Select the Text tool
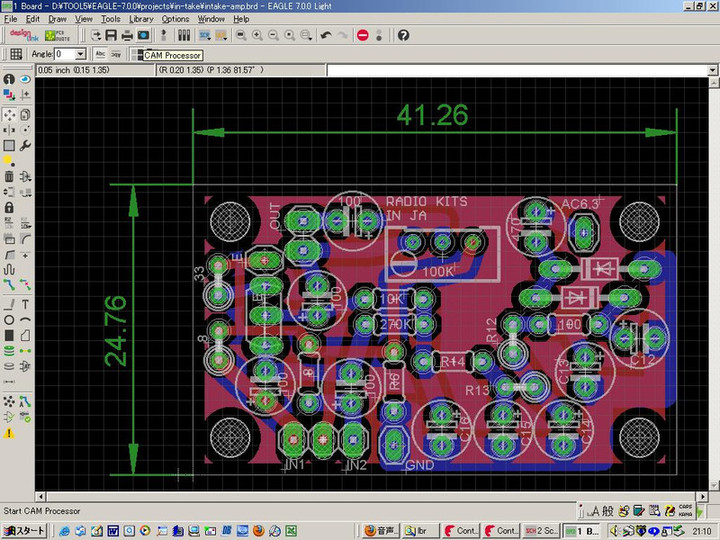The image size is (720, 540). (25, 304)
